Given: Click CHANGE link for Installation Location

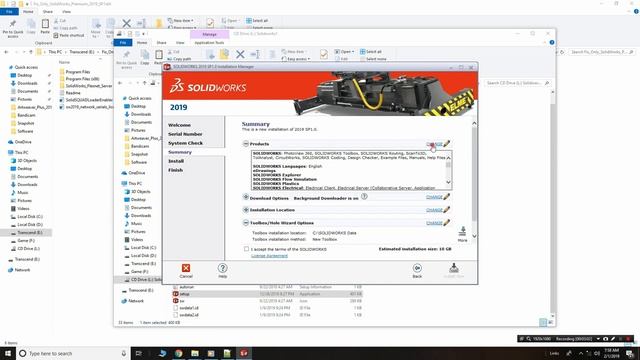Looking at the screenshot, I should (434, 210).
